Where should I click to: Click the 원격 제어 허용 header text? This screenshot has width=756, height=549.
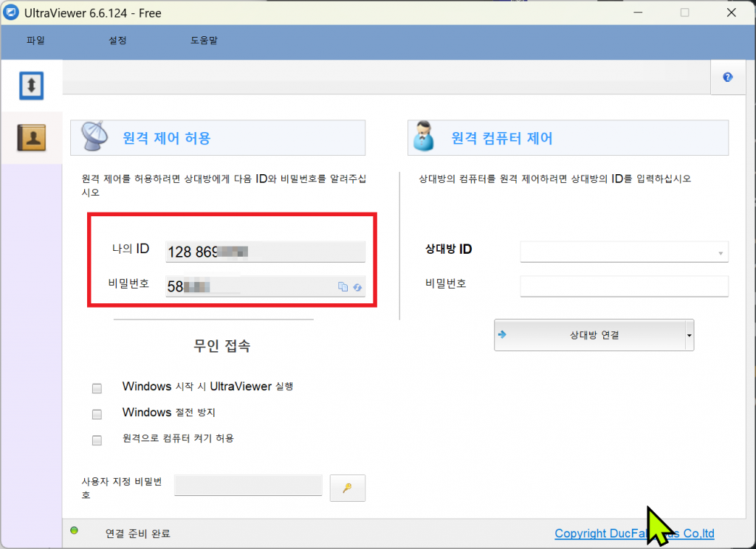click(166, 138)
